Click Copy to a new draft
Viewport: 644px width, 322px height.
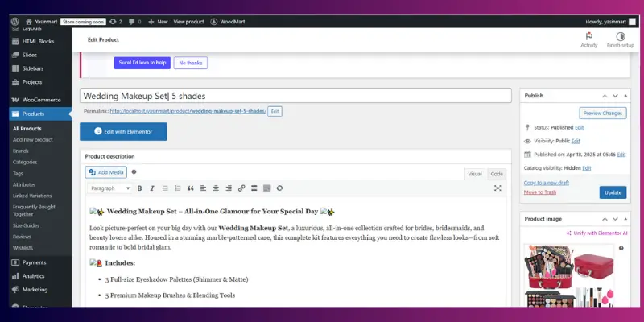click(x=547, y=183)
